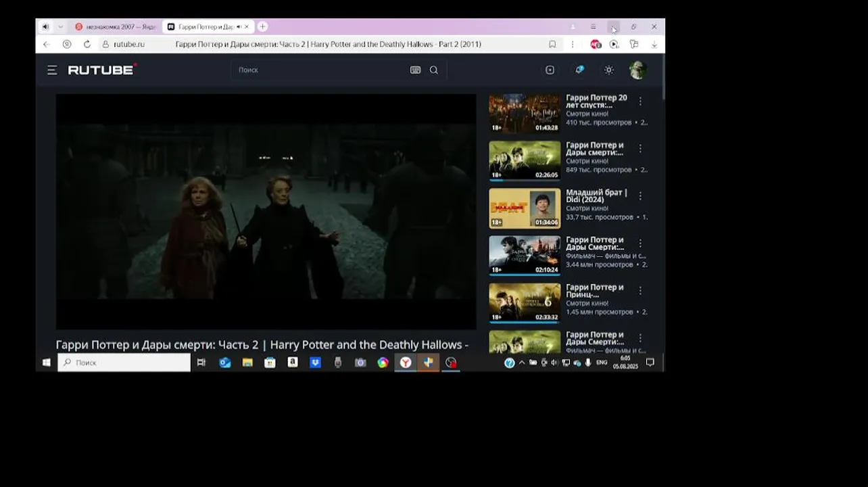Open the 02:26:05 'Гарри Поттер и Дары смерти' thumbnail
Image resolution: width=868 pixels, height=487 pixels.
[525, 161]
